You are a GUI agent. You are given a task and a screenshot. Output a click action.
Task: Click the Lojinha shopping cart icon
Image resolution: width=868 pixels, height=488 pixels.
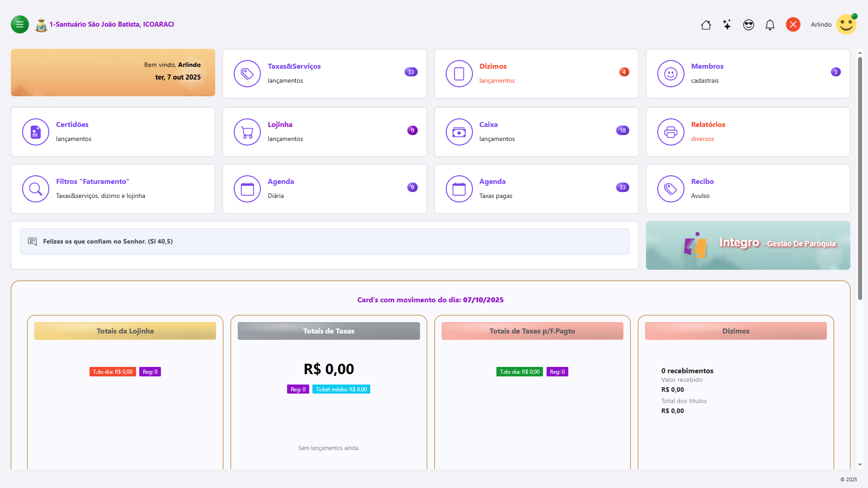tap(247, 132)
